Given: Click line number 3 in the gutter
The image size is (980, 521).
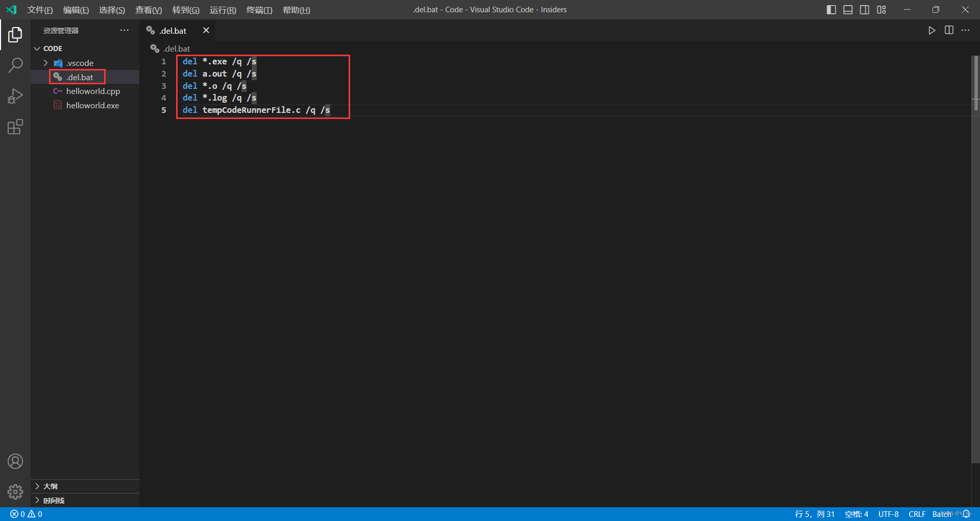Looking at the screenshot, I should click(164, 86).
